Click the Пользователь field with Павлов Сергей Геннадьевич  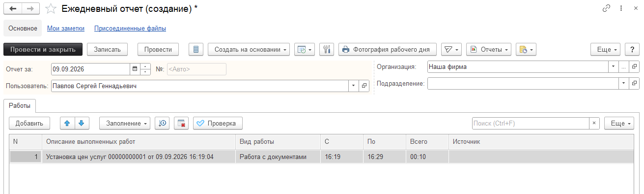coord(200,86)
